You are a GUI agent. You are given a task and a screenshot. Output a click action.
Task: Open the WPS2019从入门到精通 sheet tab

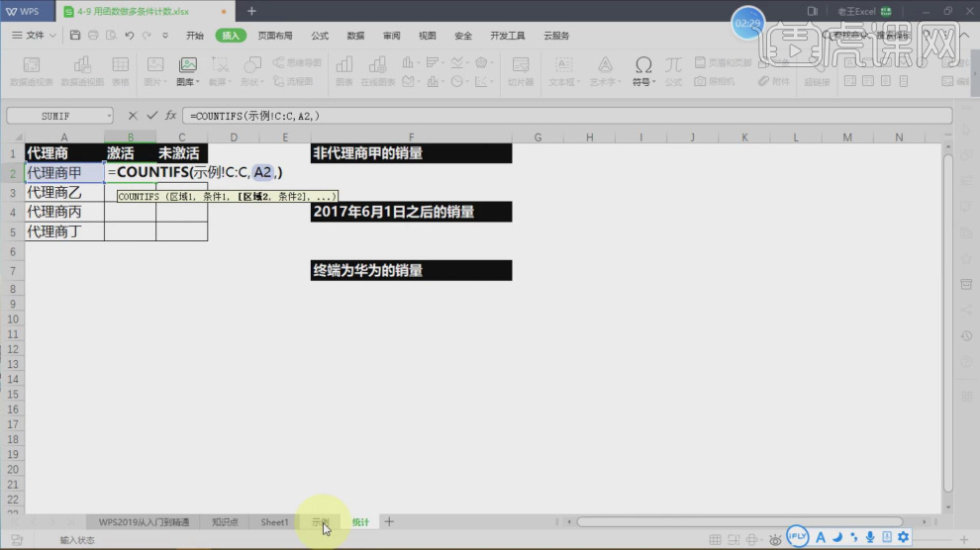[144, 522]
